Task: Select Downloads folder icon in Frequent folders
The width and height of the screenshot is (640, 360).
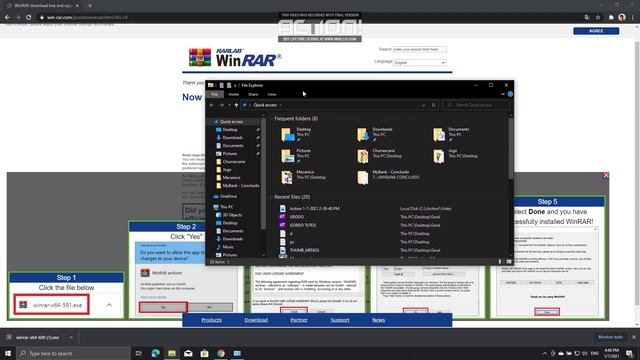Action: pyautogui.click(x=363, y=134)
